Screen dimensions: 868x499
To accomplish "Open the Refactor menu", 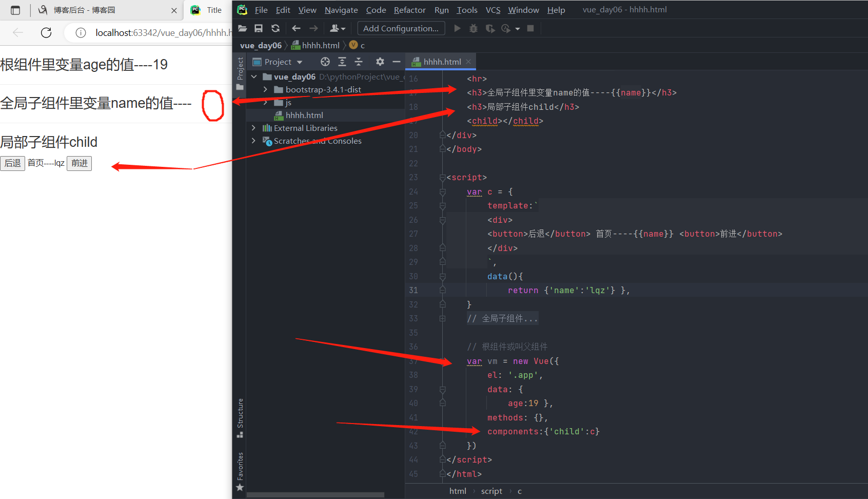I will [x=409, y=10].
